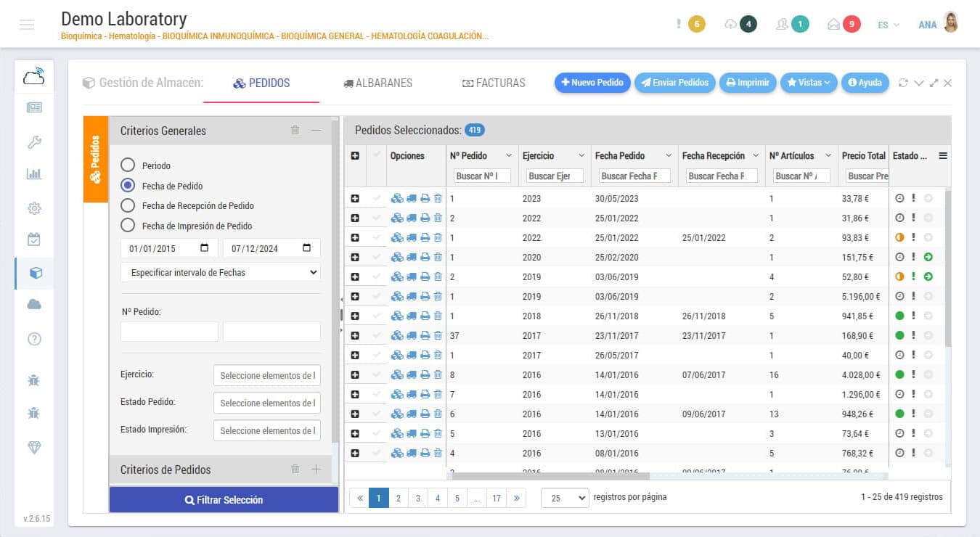Toggle the checkmark for order priced 168,90 €
The width and height of the screenshot is (980, 537).
pos(376,335)
